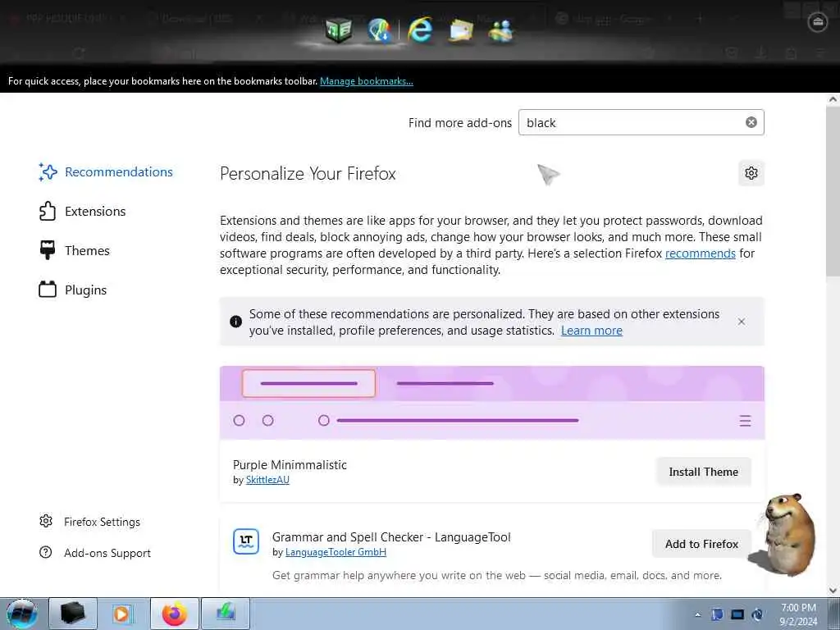This screenshot has height=630, width=840.
Task: Click the Firefox taskbar button
Action: pyautogui.click(x=175, y=614)
